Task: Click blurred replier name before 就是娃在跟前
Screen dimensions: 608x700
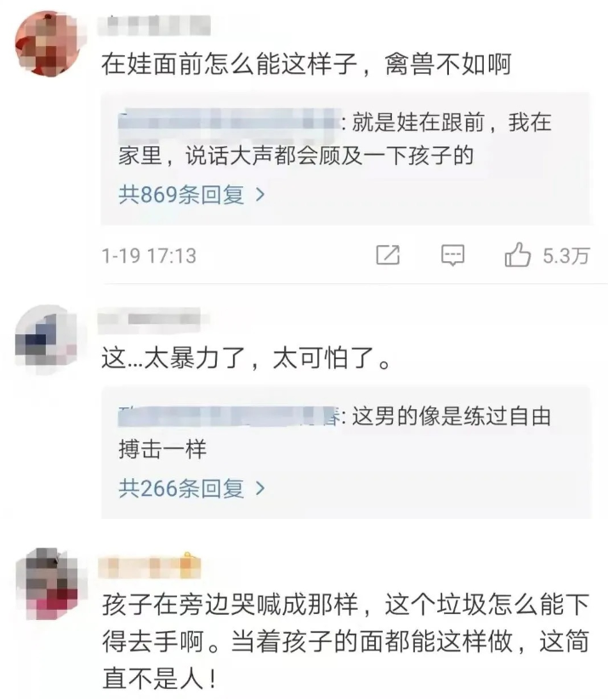Action: click(229, 122)
